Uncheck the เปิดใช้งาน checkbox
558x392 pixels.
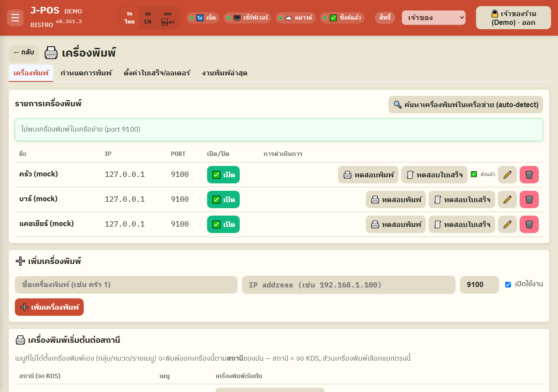pyautogui.click(x=508, y=284)
